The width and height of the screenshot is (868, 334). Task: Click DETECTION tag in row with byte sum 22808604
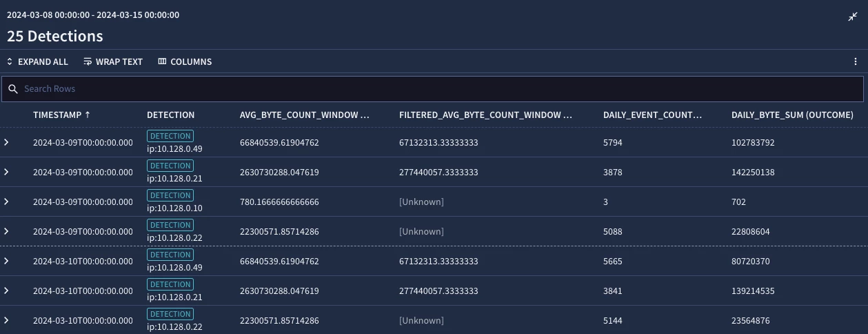coord(170,225)
